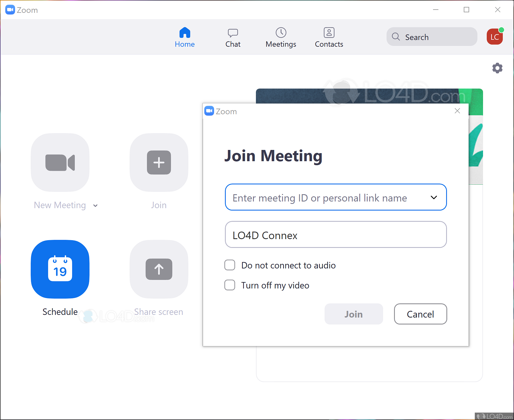The height and width of the screenshot is (420, 514).
Task: Open the Contacts page
Action: click(329, 37)
